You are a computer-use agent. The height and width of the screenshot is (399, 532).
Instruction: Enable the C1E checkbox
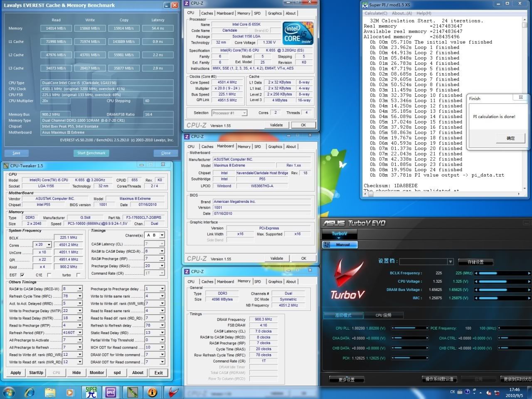(49, 275)
